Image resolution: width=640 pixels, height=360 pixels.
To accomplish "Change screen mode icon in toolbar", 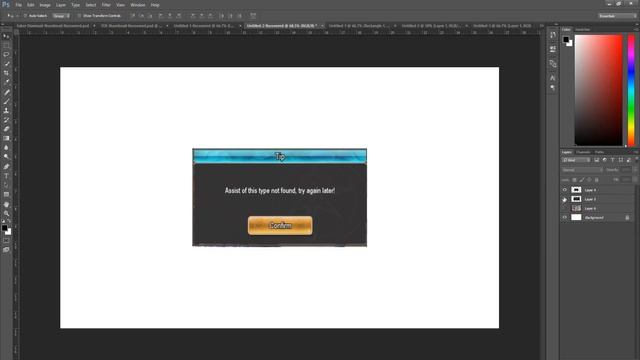I will click(6, 250).
